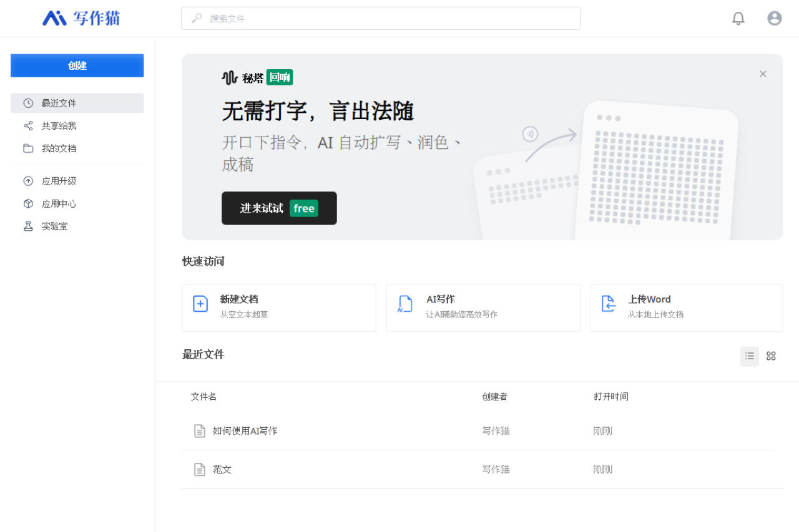This screenshot has height=532, width=799.
Task: Click the 打开时间 column header
Action: point(611,397)
